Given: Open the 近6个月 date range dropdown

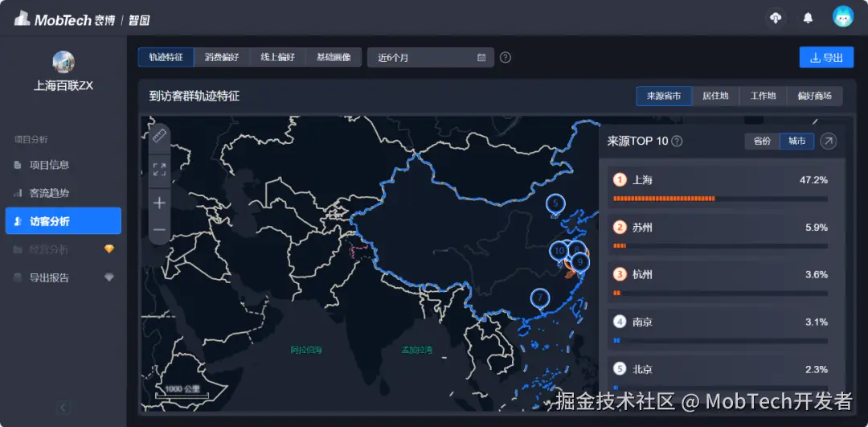Looking at the screenshot, I should click(x=430, y=57).
